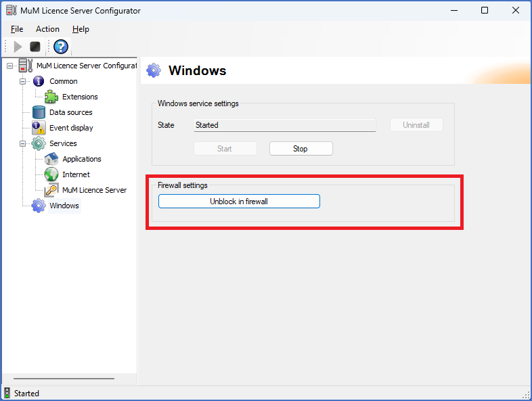Click the State field showing Started
The height and width of the screenshot is (401, 532).
pos(285,125)
